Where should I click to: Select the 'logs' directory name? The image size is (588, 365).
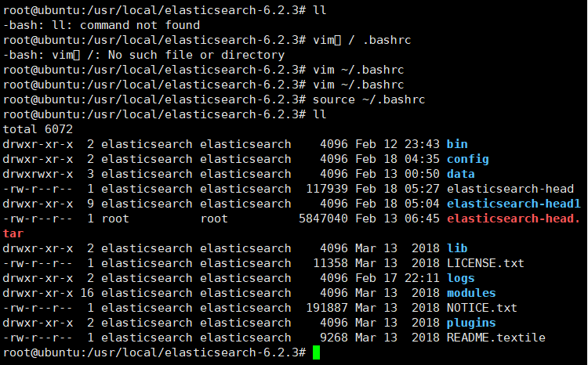click(460, 278)
